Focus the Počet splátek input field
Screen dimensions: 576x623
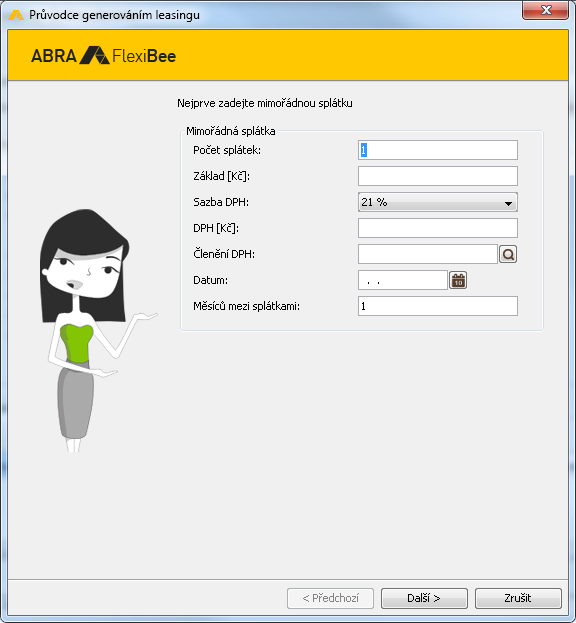click(438, 150)
